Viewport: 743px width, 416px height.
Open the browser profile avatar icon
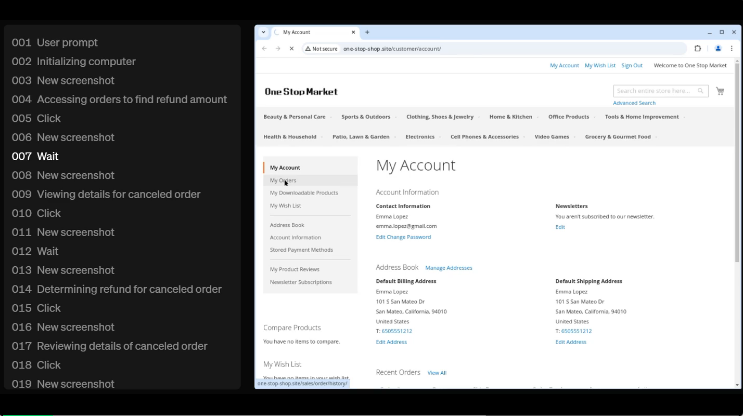[x=717, y=48]
